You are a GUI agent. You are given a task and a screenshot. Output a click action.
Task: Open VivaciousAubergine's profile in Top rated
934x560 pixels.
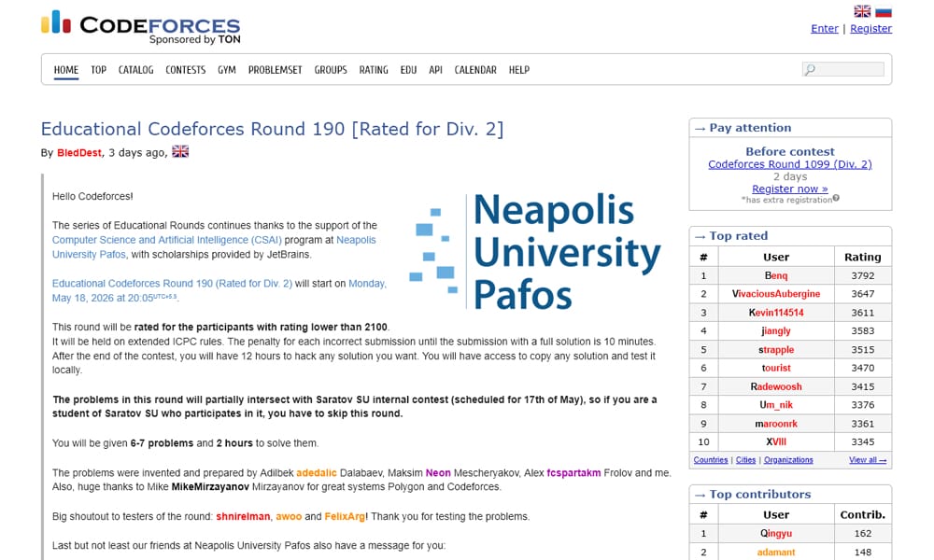coord(776,294)
